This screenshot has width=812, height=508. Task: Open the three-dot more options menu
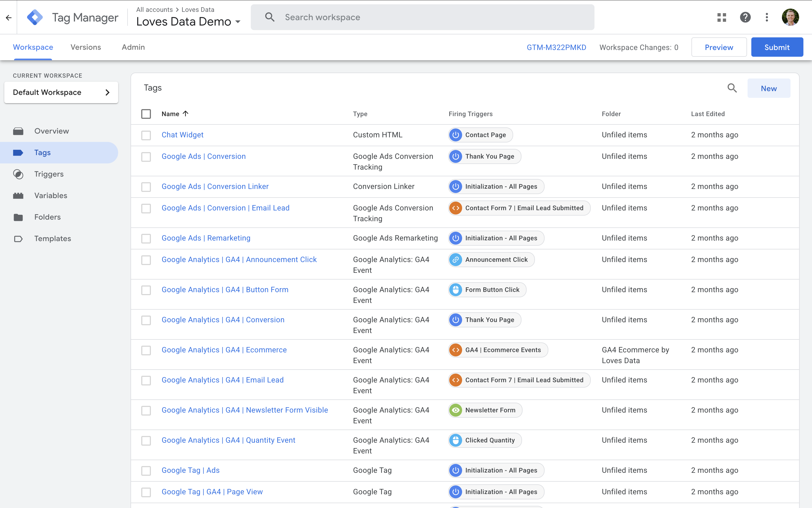(x=767, y=17)
